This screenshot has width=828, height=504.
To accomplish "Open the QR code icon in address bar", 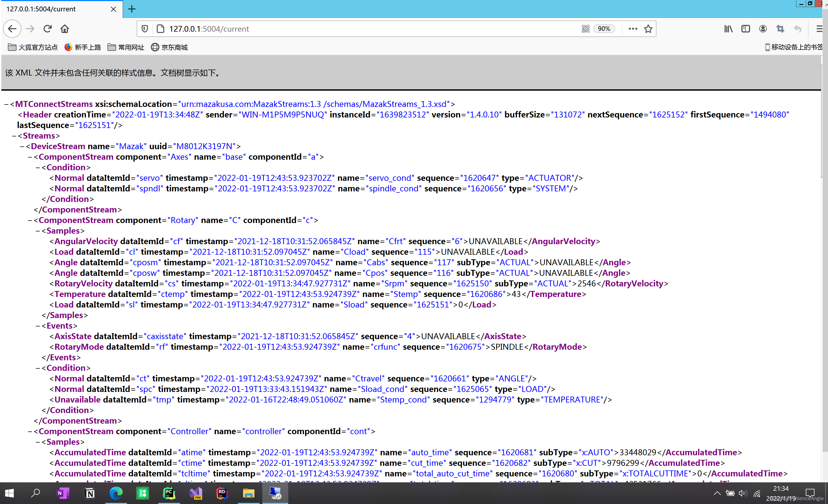I will coord(585,29).
